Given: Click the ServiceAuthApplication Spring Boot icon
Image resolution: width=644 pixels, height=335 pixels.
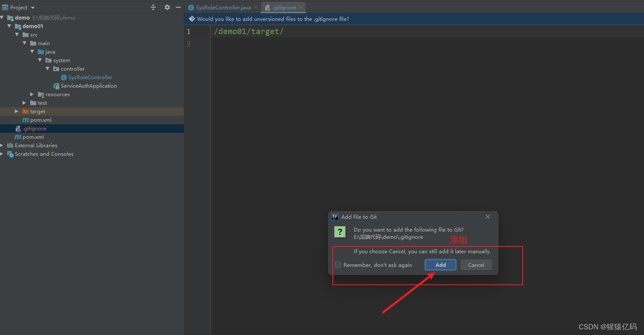Looking at the screenshot, I should 56,86.
